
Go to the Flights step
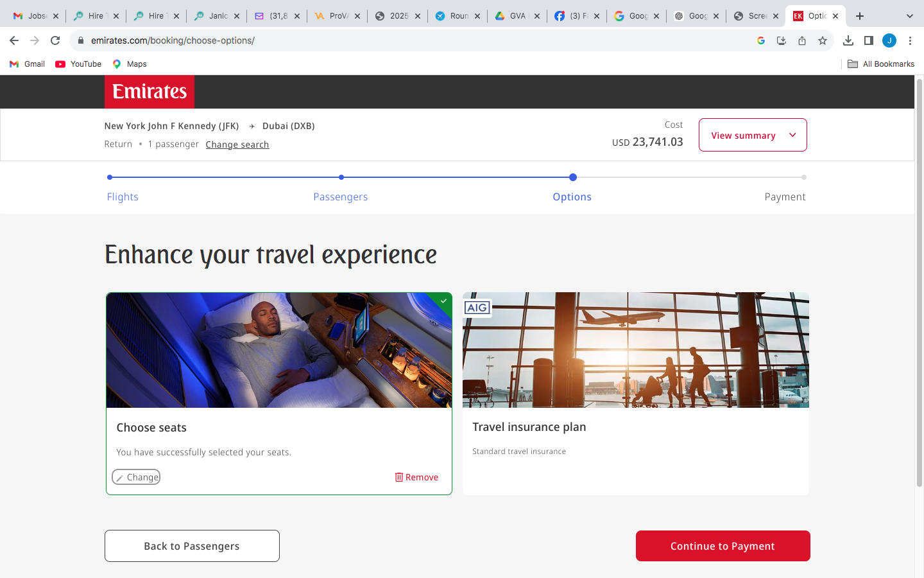[x=123, y=197]
